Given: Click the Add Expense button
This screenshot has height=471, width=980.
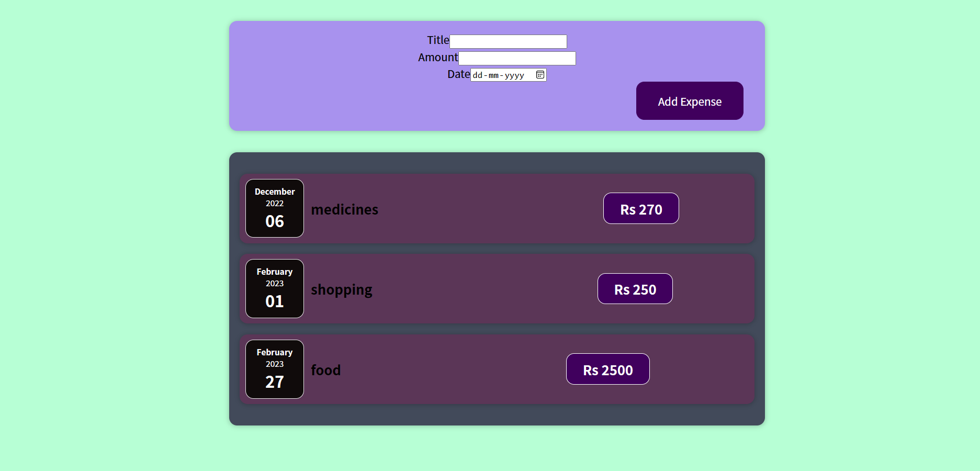Looking at the screenshot, I should (690, 101).
